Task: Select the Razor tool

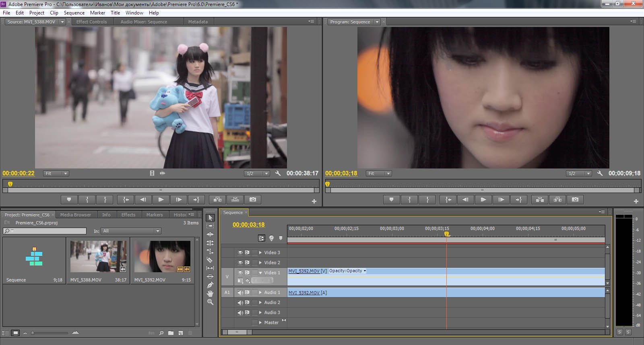Action: coord(210,260)
